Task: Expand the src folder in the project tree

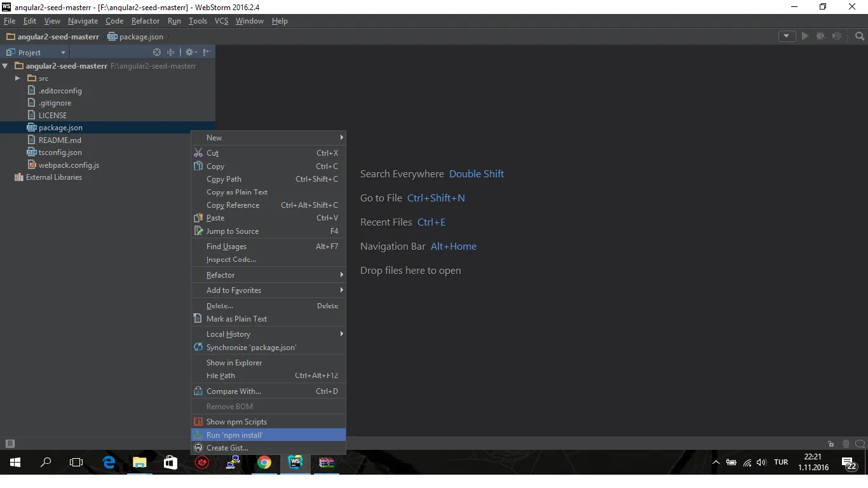Action: tap(18, 78)
